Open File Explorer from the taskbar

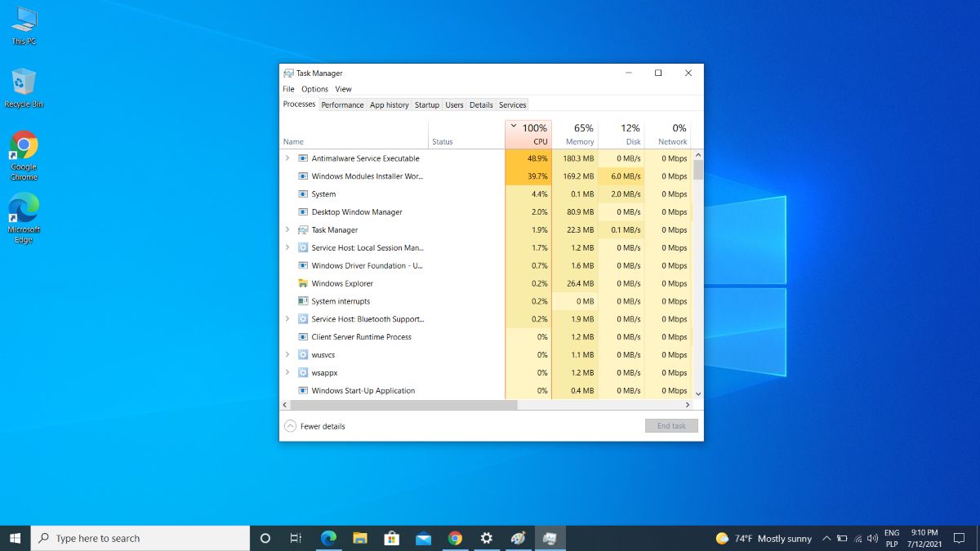click(359, 538)
